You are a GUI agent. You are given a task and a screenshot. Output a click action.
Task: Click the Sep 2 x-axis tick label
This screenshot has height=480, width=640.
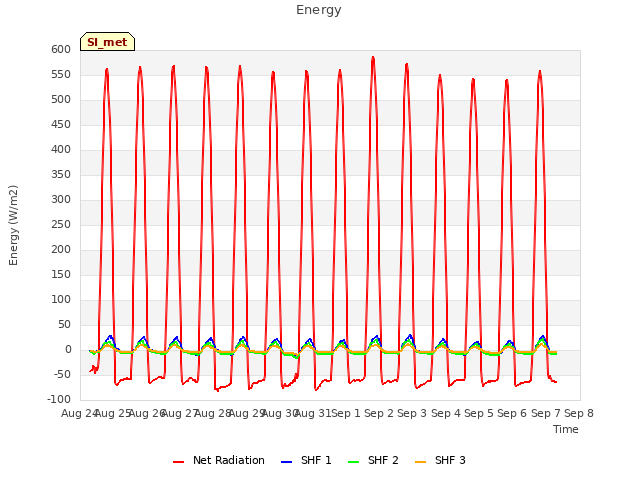[379, 413]
